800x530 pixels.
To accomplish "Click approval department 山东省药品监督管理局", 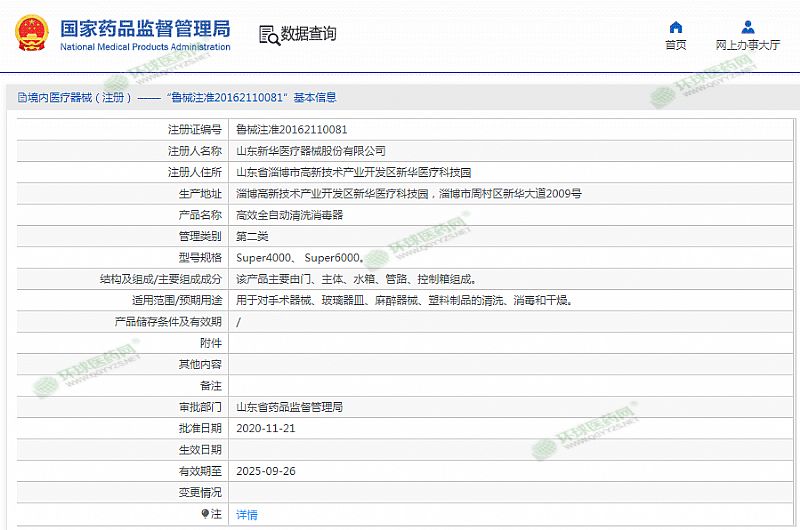I will (x=289, y=407).
